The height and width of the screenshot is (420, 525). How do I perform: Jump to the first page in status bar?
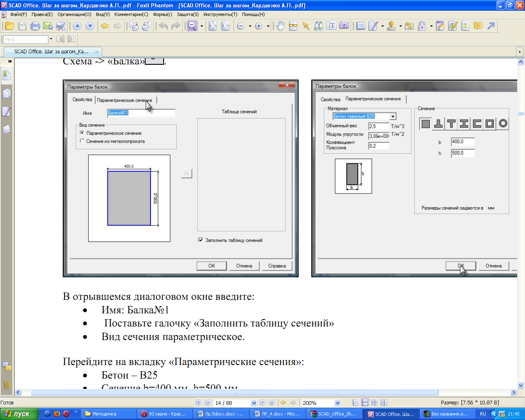click(x=199, y=403)
